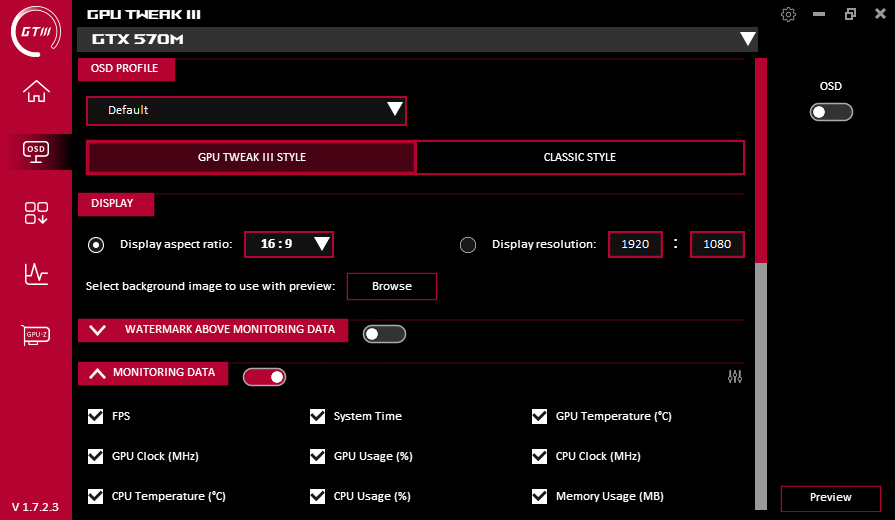Image resolution: width=895 pixels, height=520 pixels.
Task: Uncheck CPU Usage (%) checkbox
Action: coord(317,496)
